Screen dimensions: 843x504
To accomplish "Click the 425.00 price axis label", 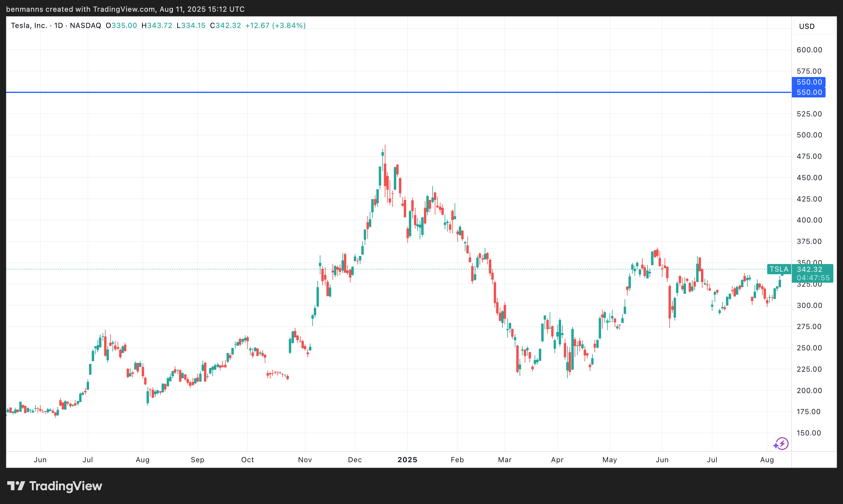I will [809, 199].
